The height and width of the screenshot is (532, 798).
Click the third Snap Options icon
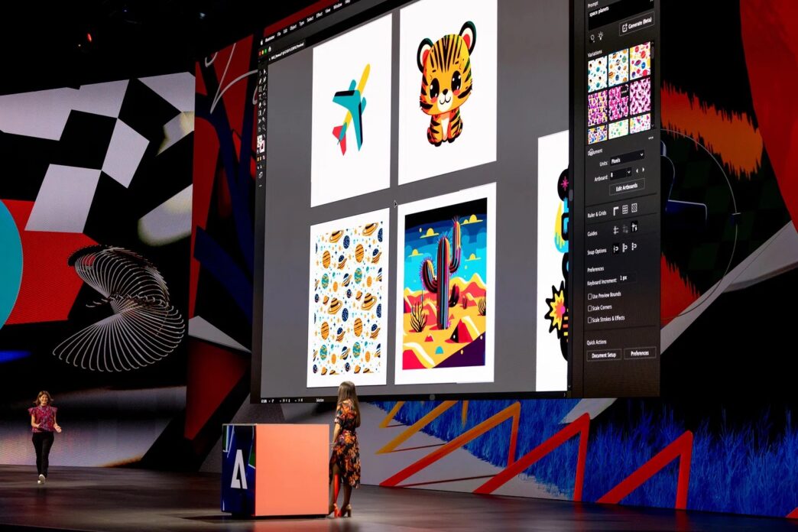634,246
